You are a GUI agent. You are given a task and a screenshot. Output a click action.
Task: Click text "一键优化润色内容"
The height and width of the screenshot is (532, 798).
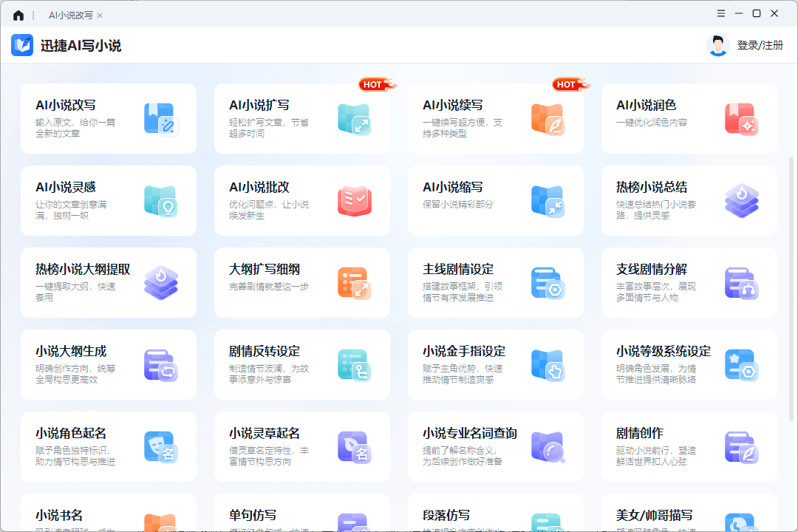[x=652, y=122]
